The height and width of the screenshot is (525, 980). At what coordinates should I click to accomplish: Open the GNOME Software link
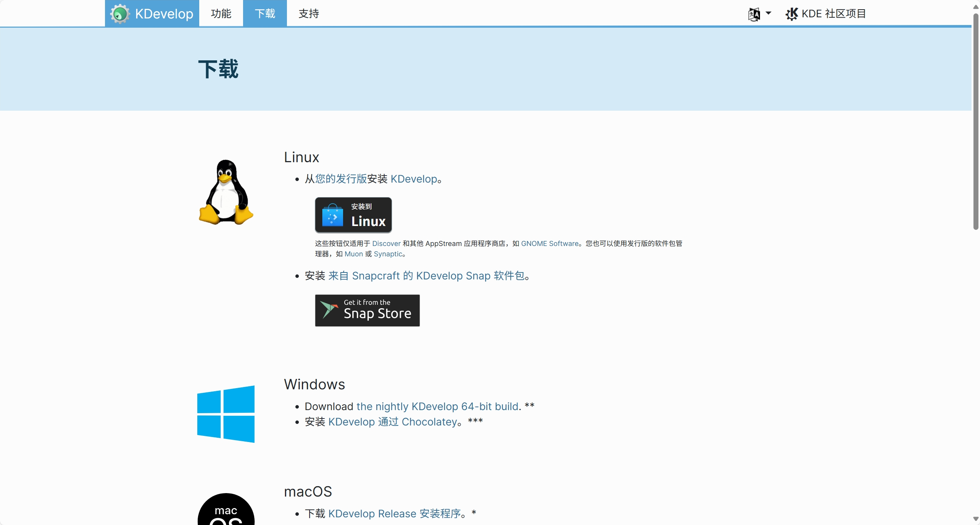(549, 244)
